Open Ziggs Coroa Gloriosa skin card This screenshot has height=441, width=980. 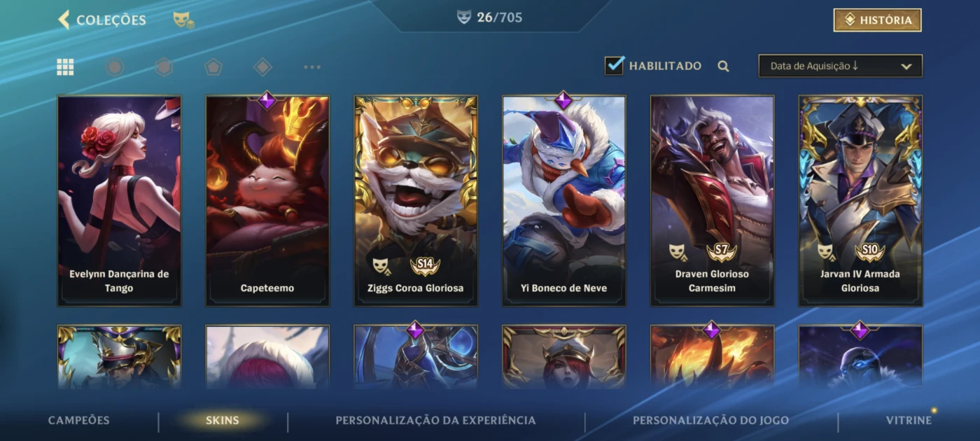point(416,201)
